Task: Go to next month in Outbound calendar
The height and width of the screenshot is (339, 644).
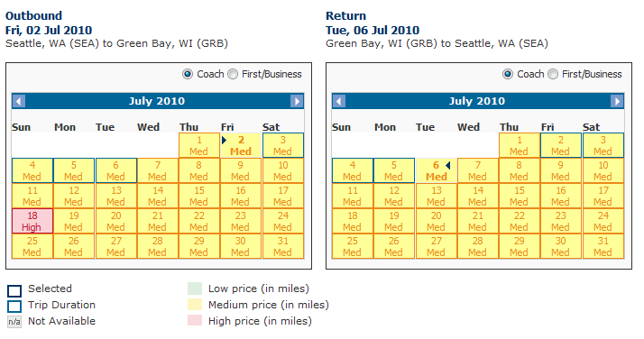Action: click(297, 101)
